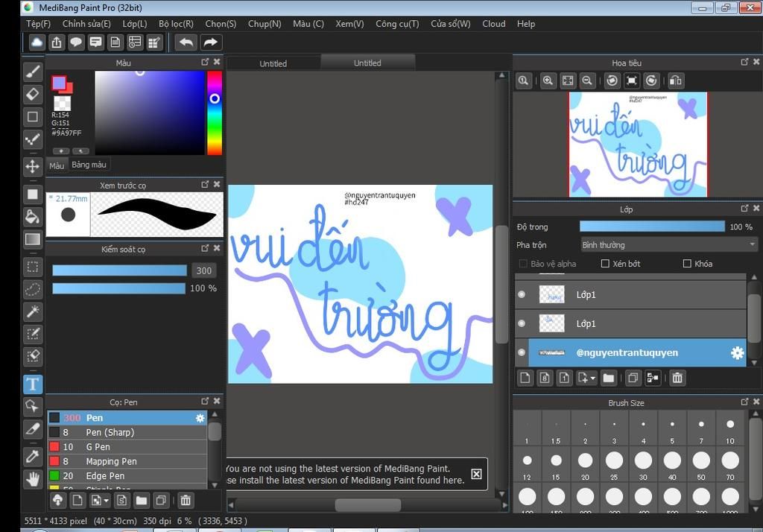Open the Tệp(F) menu
763x532 pixels.
(38, 24)
